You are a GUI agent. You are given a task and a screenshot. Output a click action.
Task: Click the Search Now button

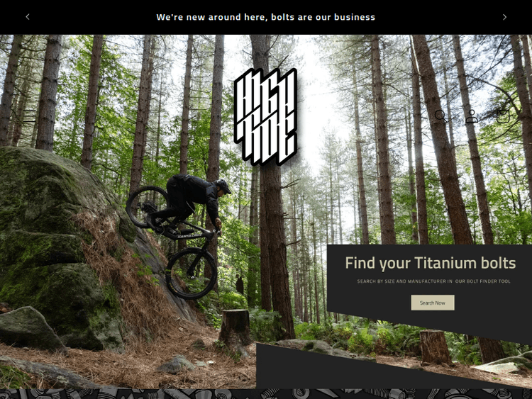433,303
